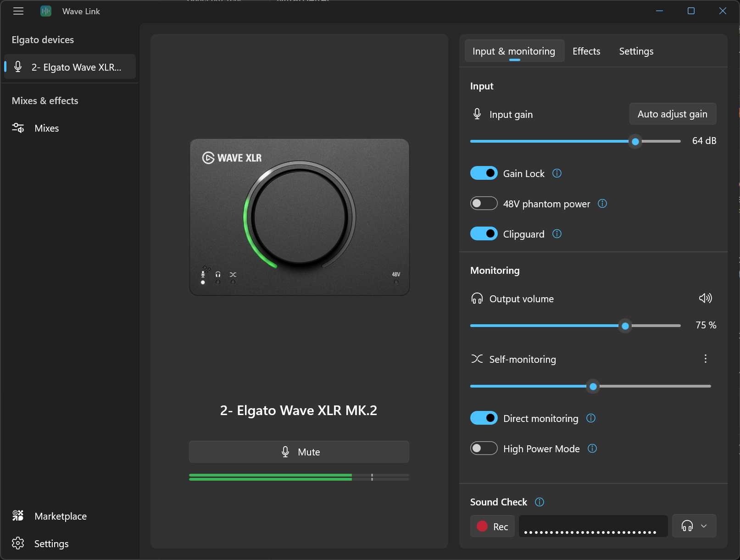
Task: Close the Wave Link window
Action: pos(723,11)
